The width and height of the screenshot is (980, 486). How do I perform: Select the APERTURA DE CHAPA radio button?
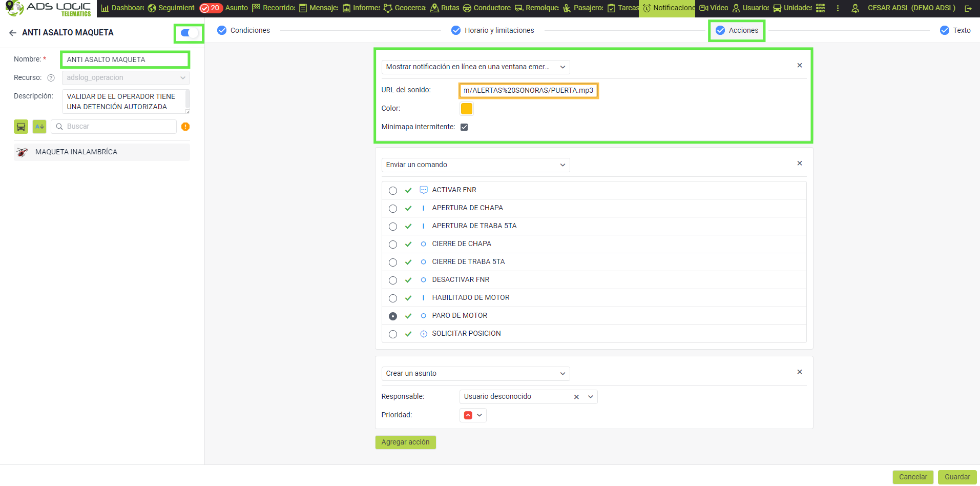[x=393, y=209]
